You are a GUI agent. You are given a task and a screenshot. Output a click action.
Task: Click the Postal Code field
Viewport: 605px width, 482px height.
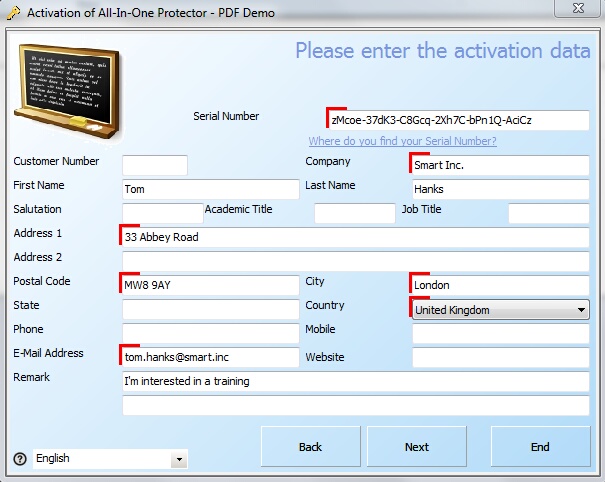pos(210,285)
